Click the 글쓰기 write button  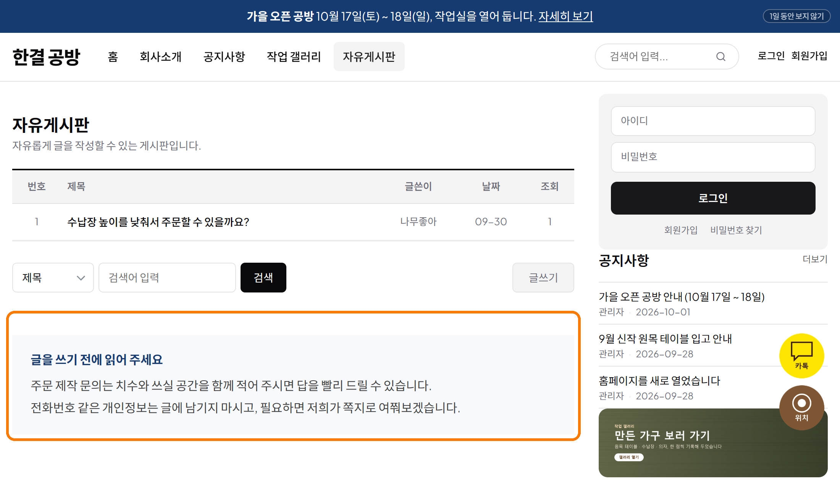coord(543,278)
